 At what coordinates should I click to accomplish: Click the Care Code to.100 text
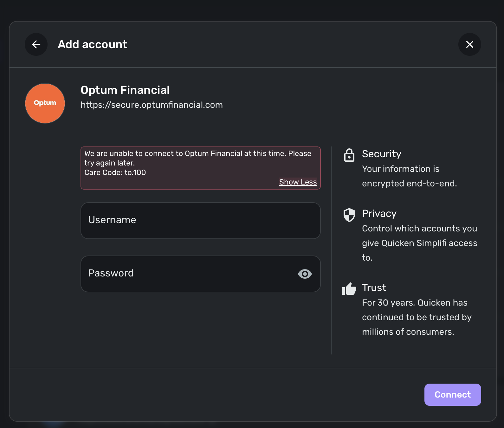(x=115, y=172)
